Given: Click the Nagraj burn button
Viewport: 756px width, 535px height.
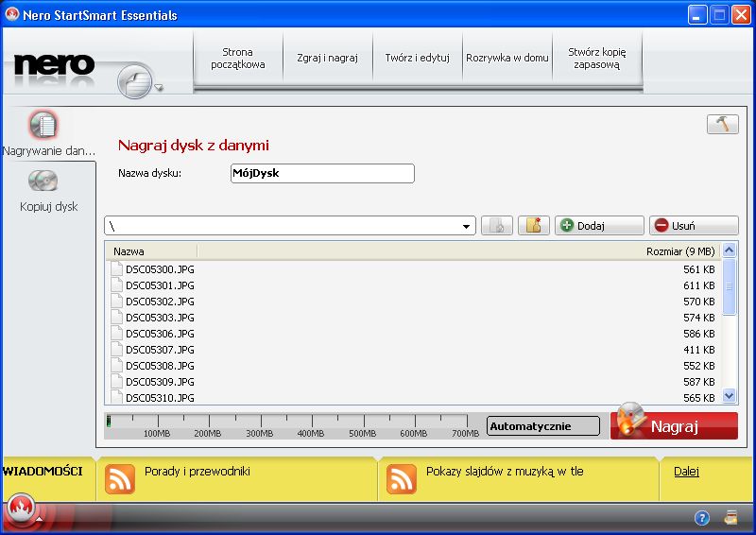Looking at the screenshot, I should pyautogui.click(x=674, y=426).
